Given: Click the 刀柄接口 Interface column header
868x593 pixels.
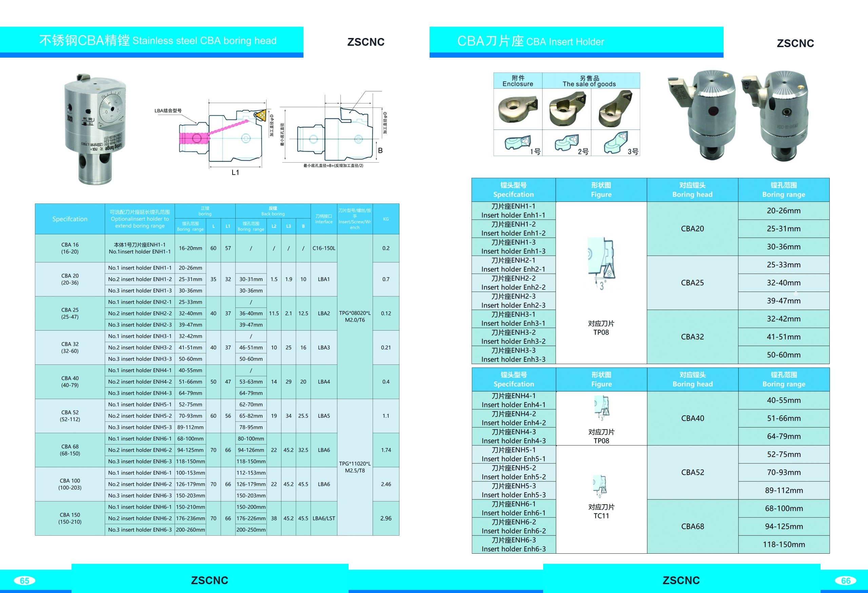Looking at the screenshot, I should click(324, 219).
